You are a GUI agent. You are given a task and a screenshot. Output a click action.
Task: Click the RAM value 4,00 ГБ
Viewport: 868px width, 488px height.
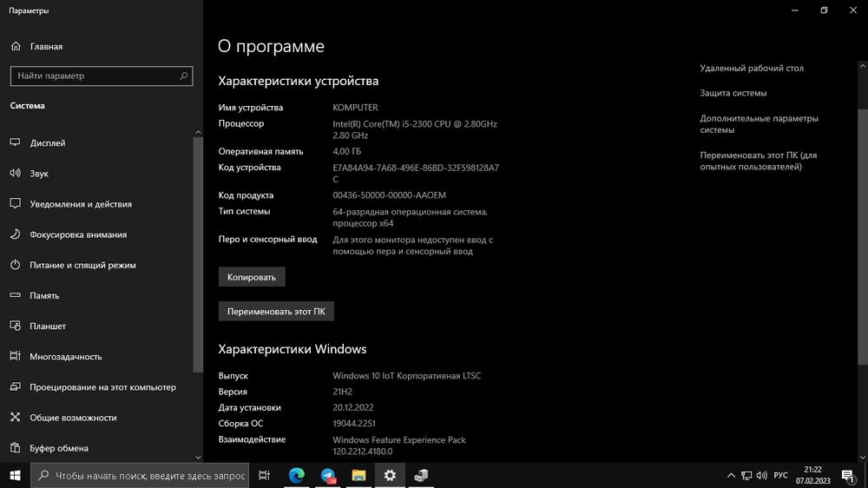tap(347, 151)
